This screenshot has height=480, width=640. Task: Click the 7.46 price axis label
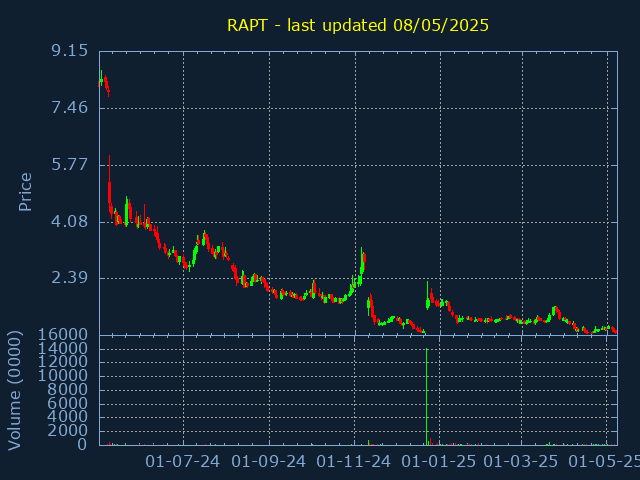(69, 108)
